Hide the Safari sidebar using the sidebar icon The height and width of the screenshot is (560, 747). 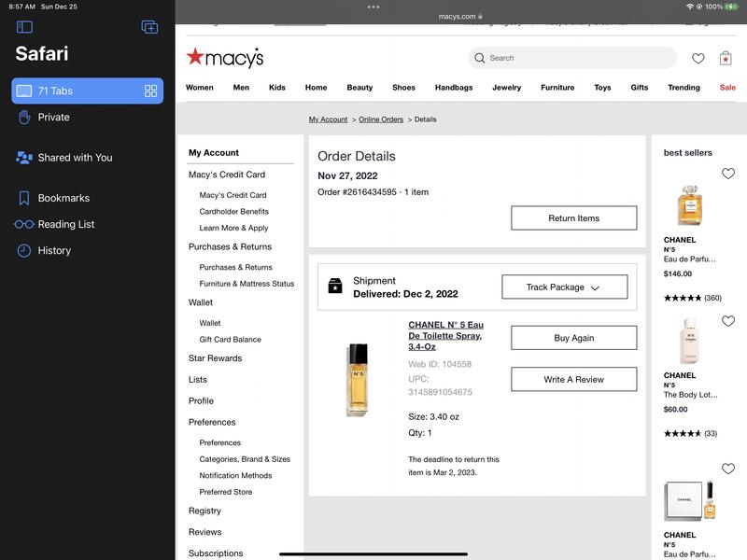24,27
